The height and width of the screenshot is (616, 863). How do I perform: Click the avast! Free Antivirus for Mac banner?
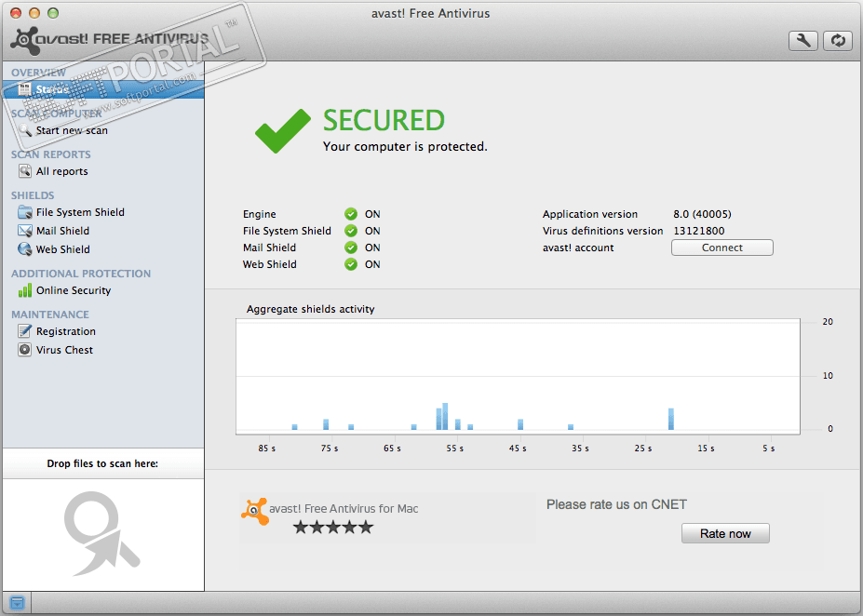(387, 517)
